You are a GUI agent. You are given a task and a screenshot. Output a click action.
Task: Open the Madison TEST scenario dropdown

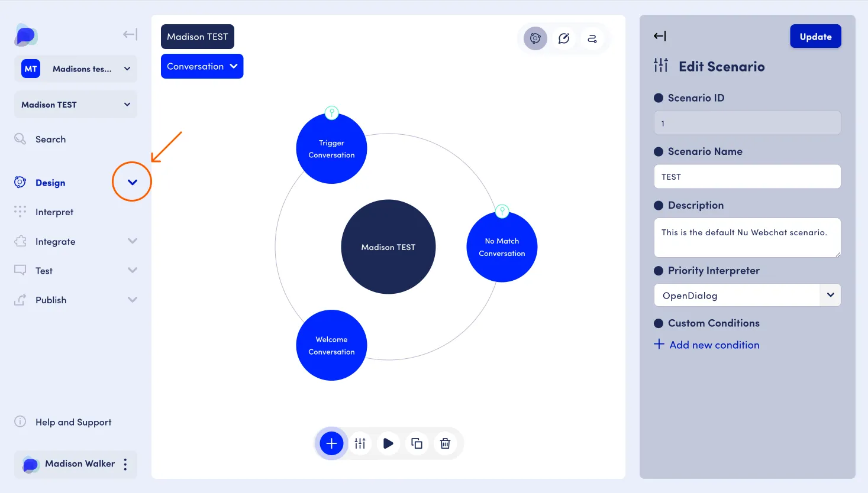point(76,105)
